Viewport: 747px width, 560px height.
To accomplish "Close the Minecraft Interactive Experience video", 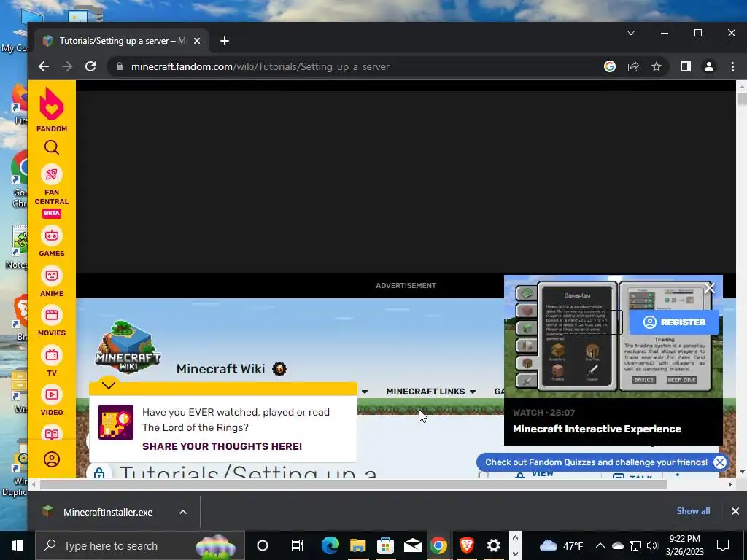I will tap(710, 287).
